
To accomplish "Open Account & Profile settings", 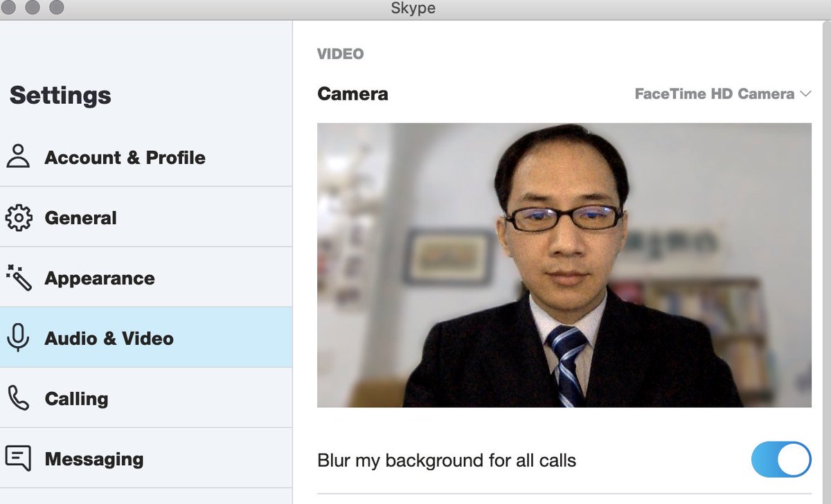I will pyautogui.click(x=146, y=156).
